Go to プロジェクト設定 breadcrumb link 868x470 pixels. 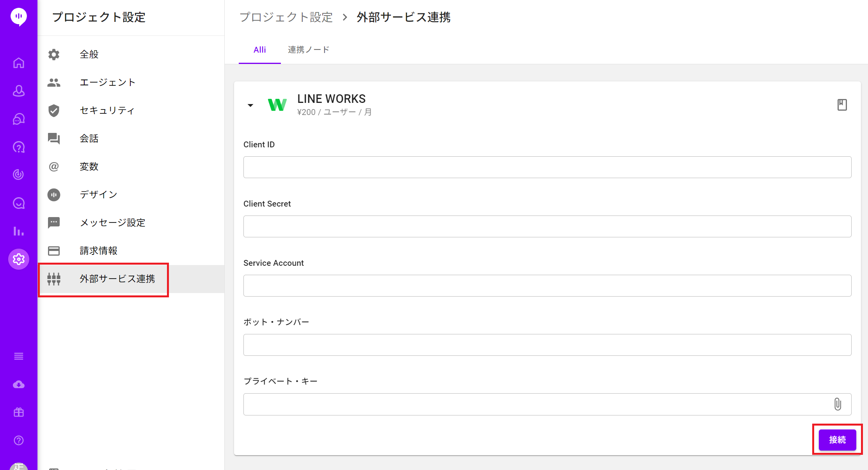click(x=286, y=17)
